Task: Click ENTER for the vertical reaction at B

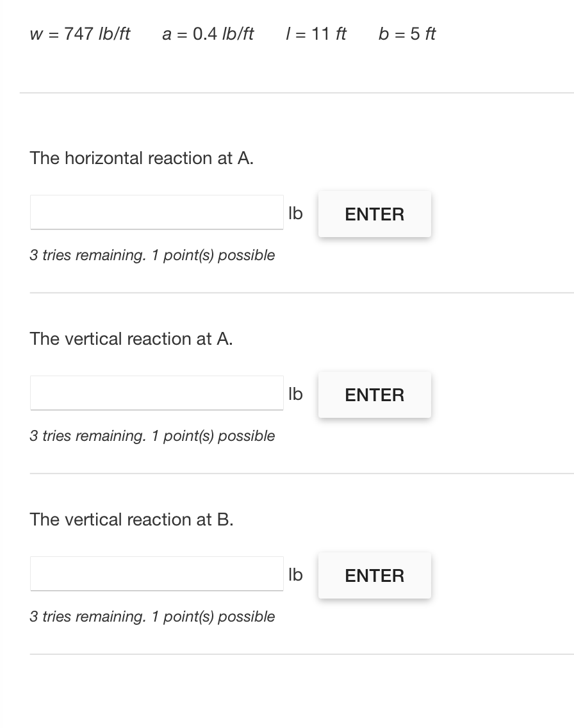Action: click(374, 575)
